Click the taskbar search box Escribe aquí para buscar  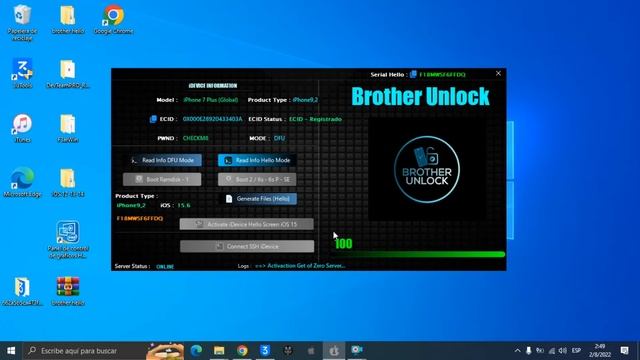(x=104, y=351)
